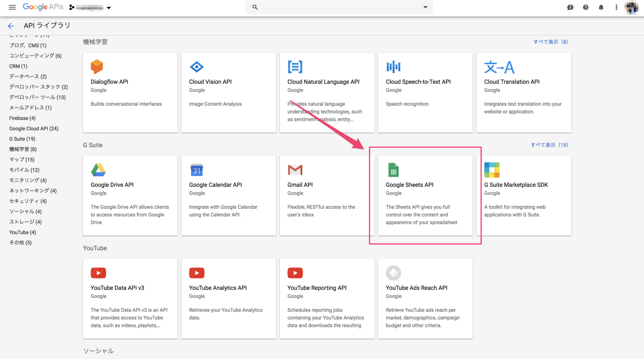Image resolution: width=644 pixels, height=363 pixels.
Task: Open the Dialogflow API title
Action: tap(109, 82)
